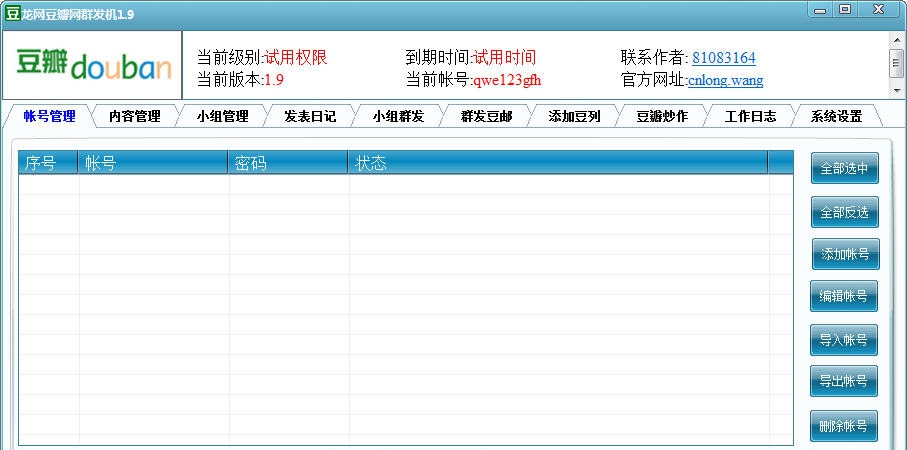
Task: Click the window title 龙网豆瓣网群发机1.9
Action: [78, 14]
